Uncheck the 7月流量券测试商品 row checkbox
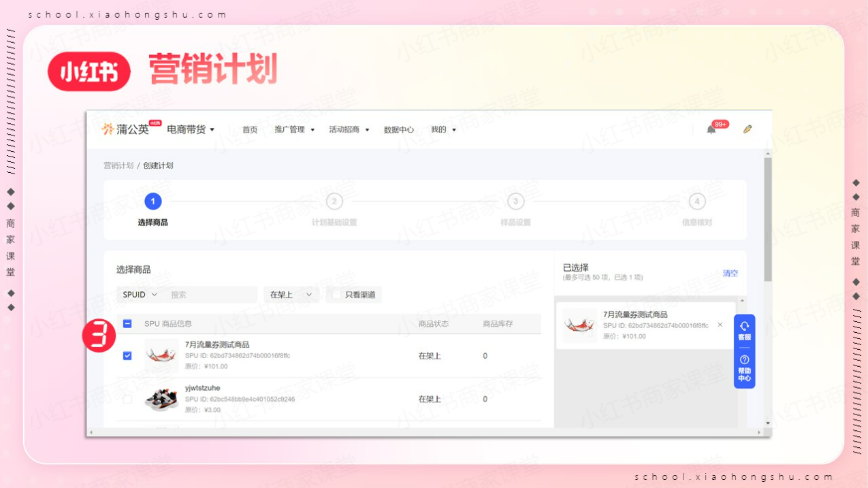Screen dimensions: 868x488 point(127,356)
